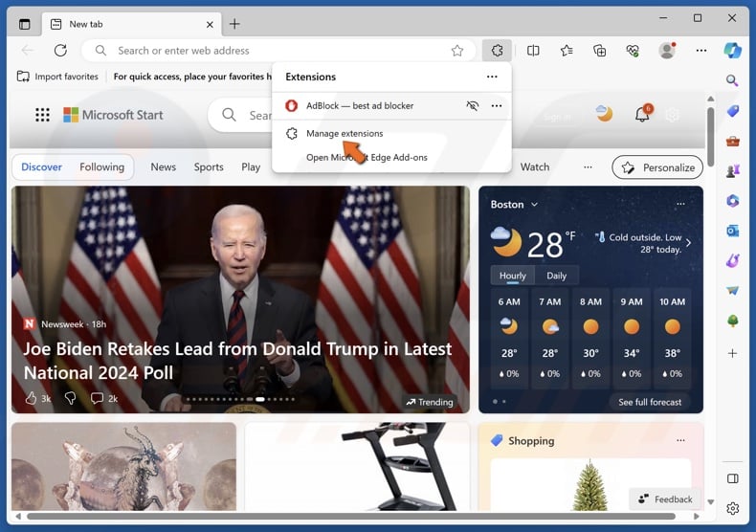Image resolution: width=756 pixels, height=532 pixels.
Task: Open Microsoft Start app launcher grid
Action: coord(42,115)
